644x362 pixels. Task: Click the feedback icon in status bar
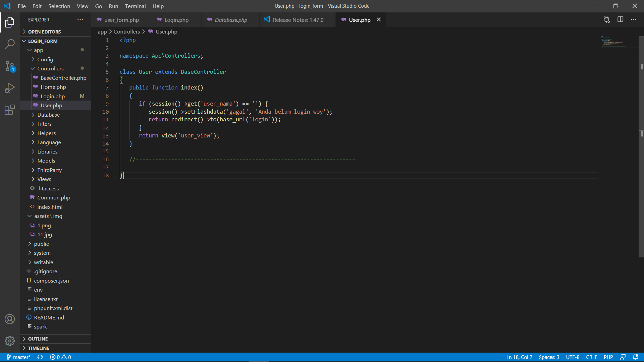(623, 357)
